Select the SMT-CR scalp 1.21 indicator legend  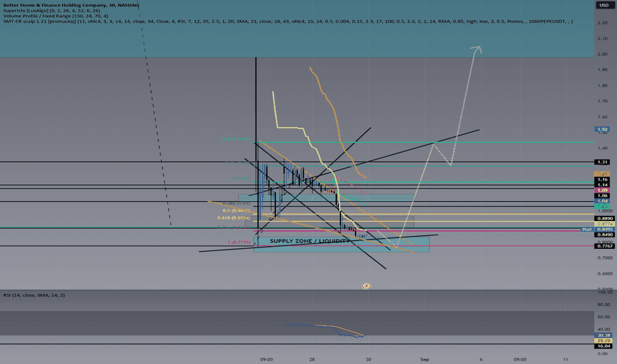click(x=288, y=22)
